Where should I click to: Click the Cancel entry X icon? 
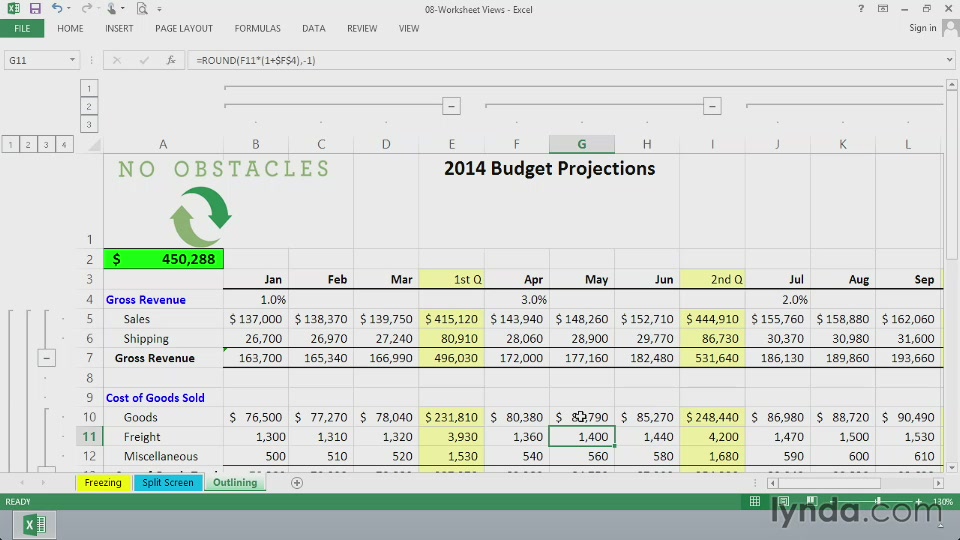tap(116, 60)
